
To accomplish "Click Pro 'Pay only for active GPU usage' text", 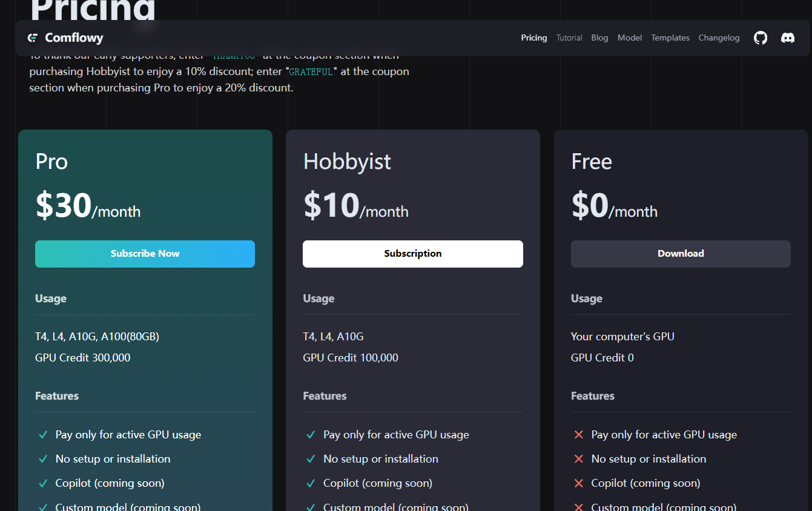I will (x=128, y=435).
